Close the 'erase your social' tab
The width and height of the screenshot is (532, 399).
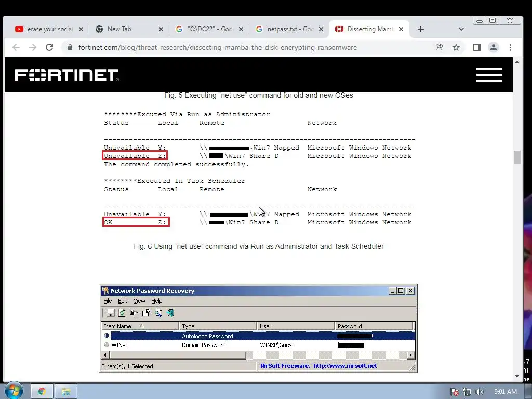coord(81,29)
